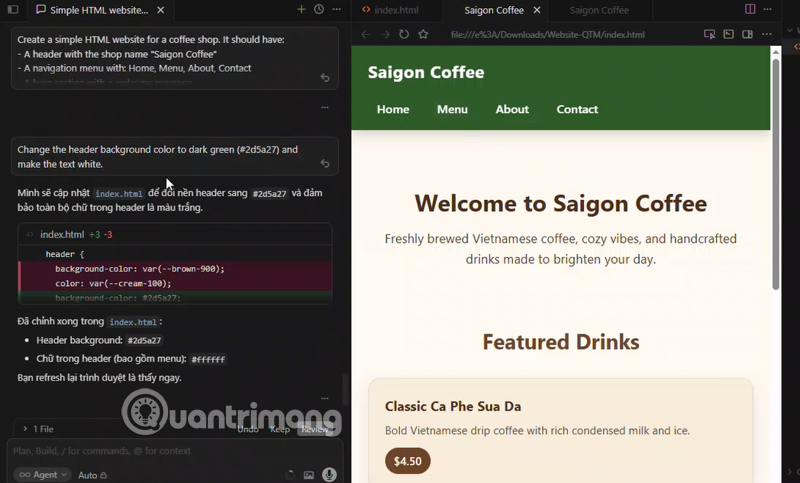This screenshot has height=483, width=800.
Task: Click the #ffffff text color value in summary
Action: (x=208, y=359)
